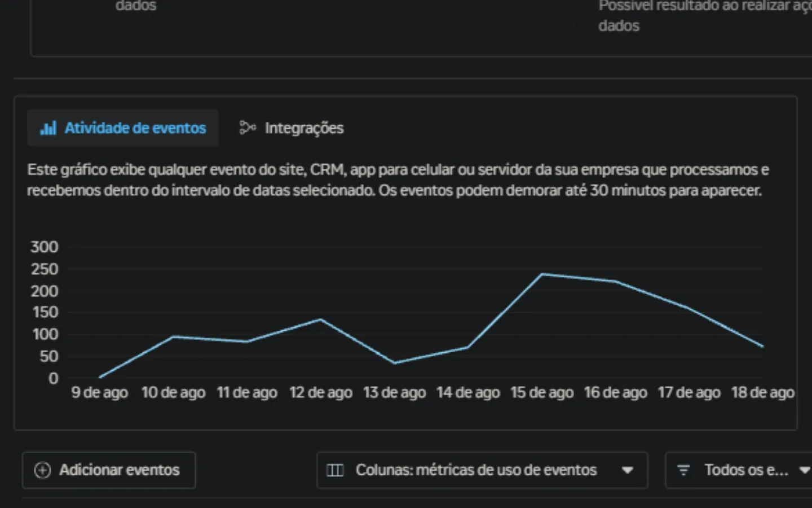Click the filter icon beside Todos os e...

[683, 470]
